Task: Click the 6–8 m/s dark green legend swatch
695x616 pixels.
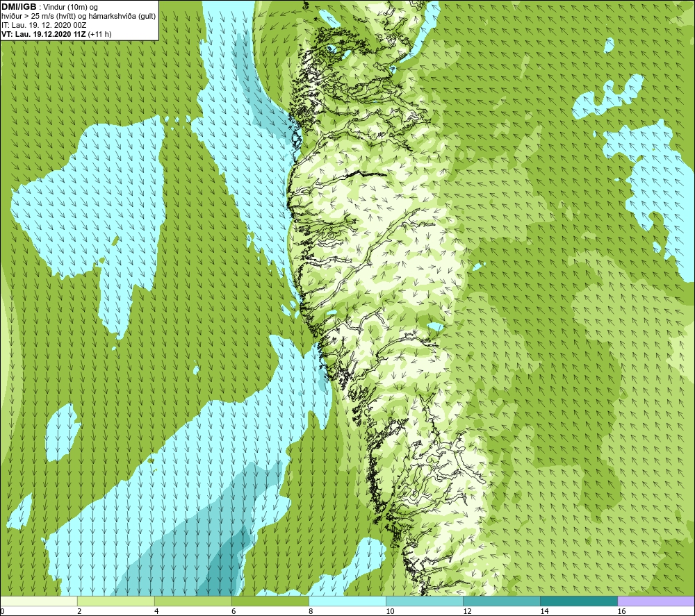Action: [270, 601]
